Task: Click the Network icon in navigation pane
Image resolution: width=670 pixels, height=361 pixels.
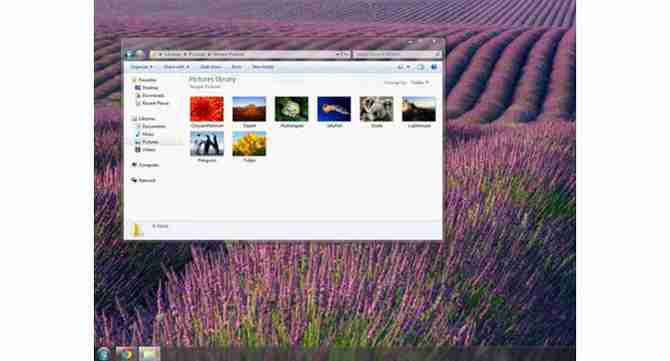Action: coord(134,180)
